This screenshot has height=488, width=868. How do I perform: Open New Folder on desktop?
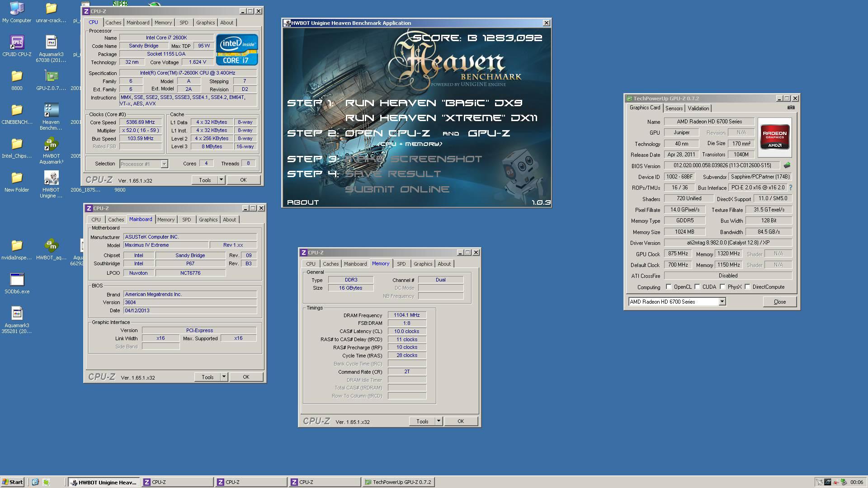click(x=17, y=182)
